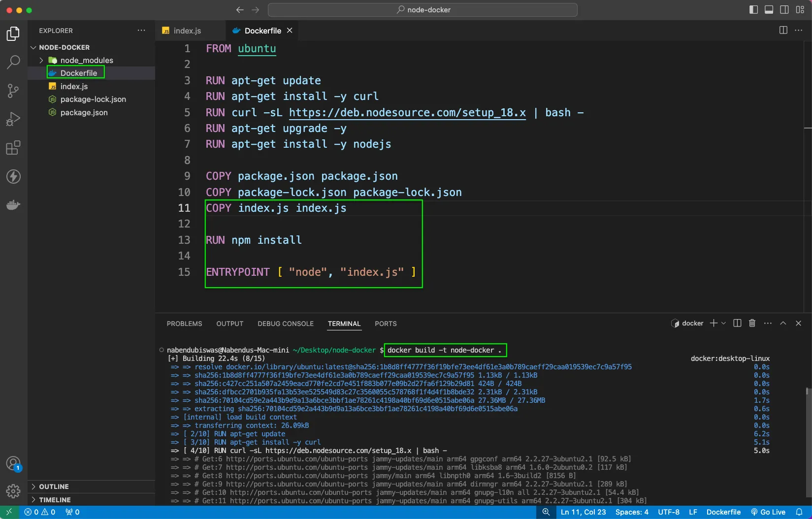
Task: Change language mode Dockerfile status item
Action: (x=723, y=512)
